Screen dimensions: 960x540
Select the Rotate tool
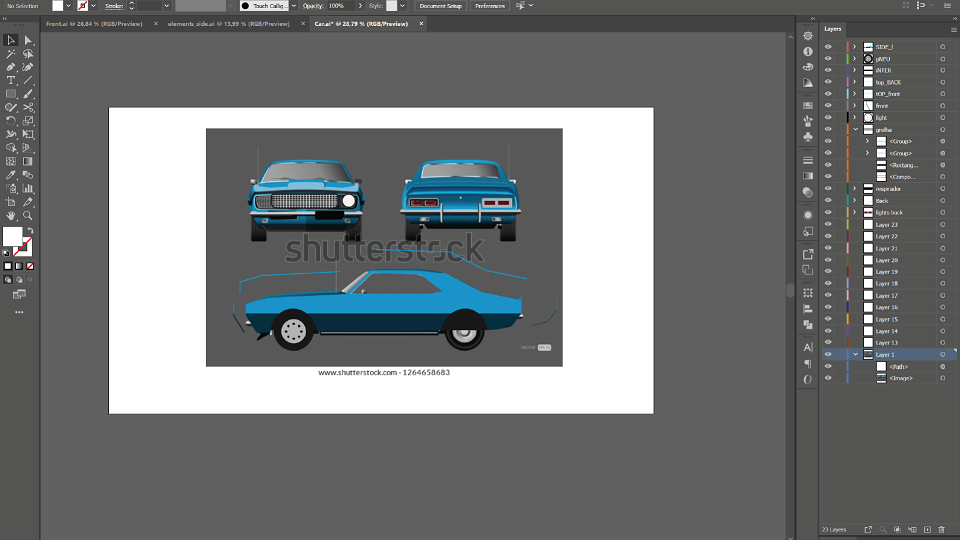click(x=10, y=121)
